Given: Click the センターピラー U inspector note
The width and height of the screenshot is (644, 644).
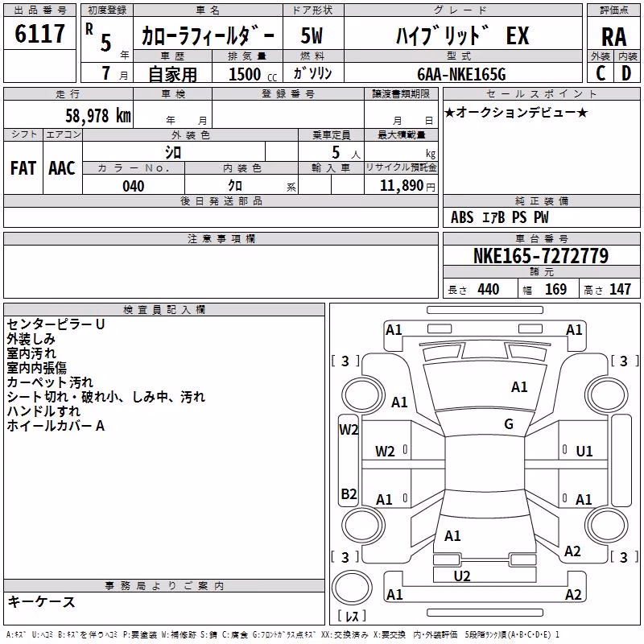Looking at the screenshot, I should click(x=56, y=324).
